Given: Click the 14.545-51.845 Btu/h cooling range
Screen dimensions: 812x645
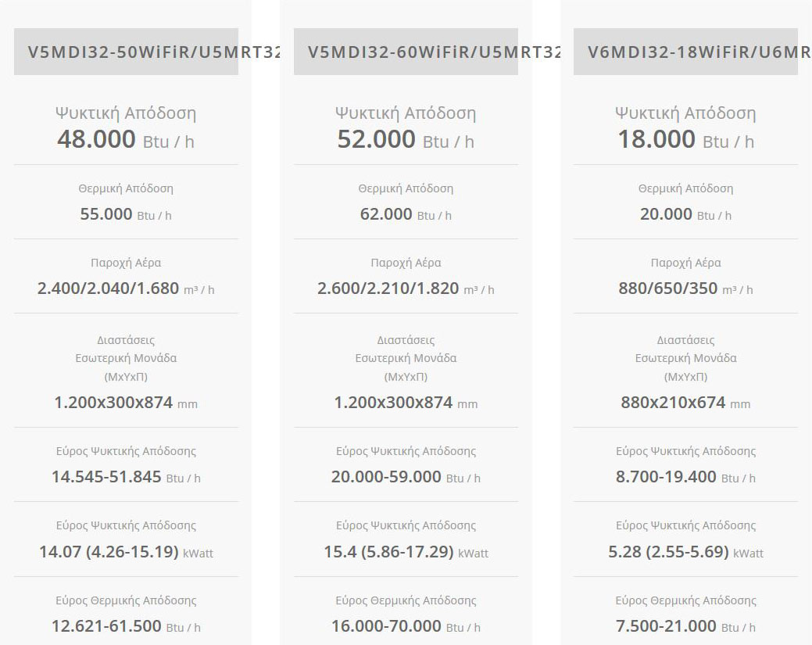Looking at the screenshot, I should pos(126,477).
